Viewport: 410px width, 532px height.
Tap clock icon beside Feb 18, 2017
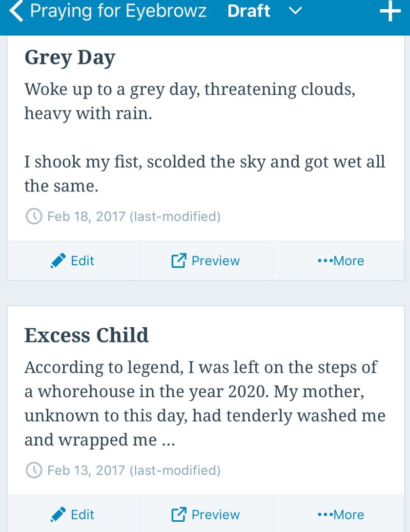pos(33,216)
